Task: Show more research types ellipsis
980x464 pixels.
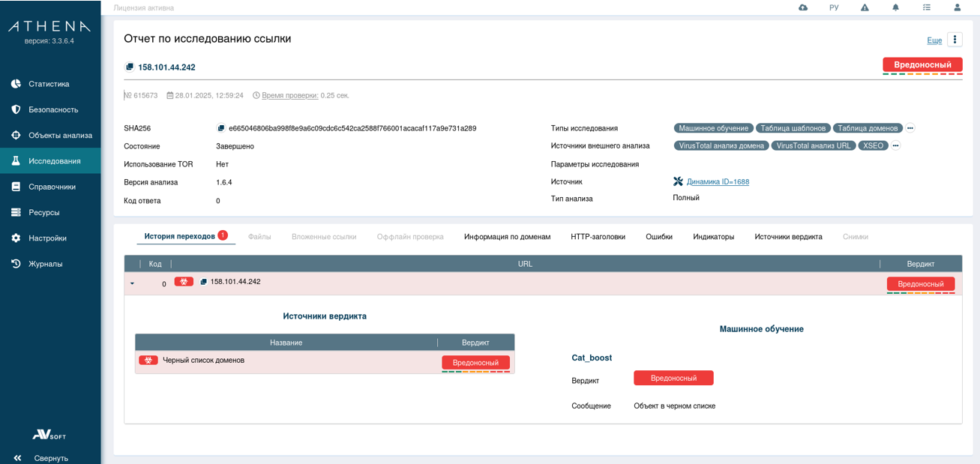Action: point(910,128)
